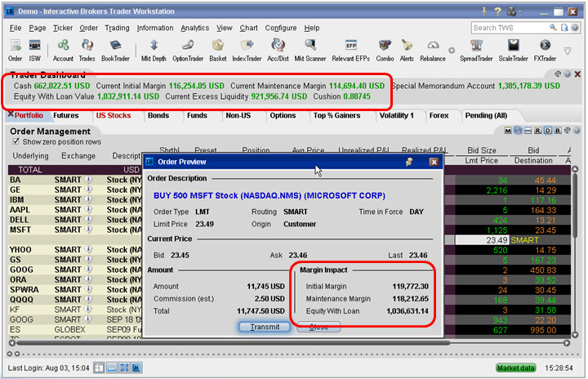Toggle Show zero position rows checkbox

coord(16,141)
